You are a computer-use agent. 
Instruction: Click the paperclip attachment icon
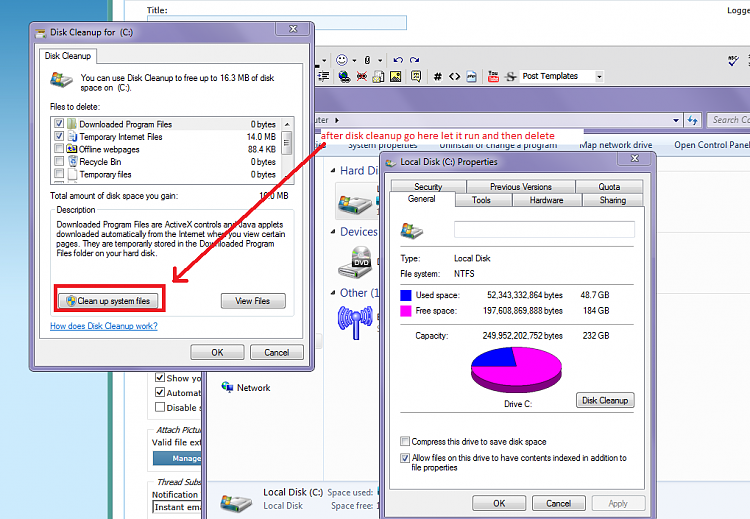point(367,60)
